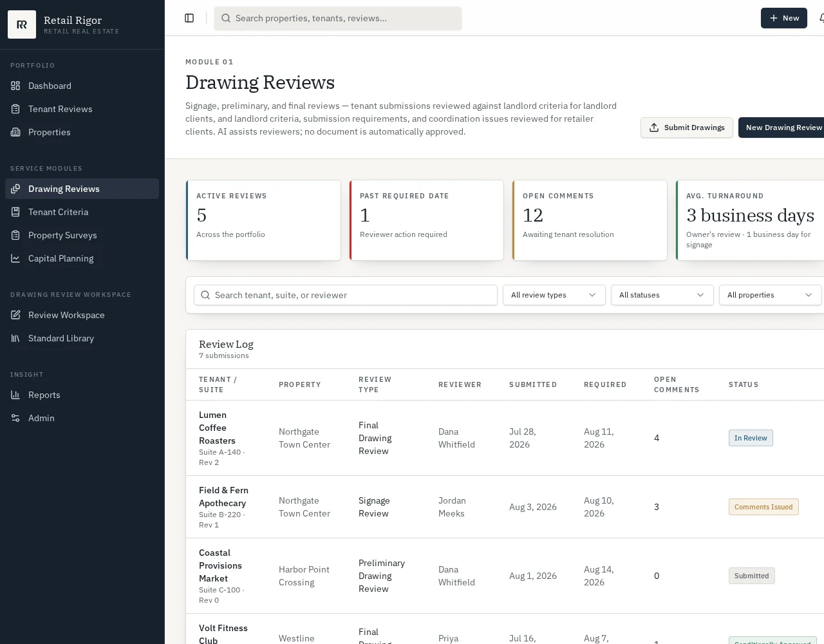Click the Drawing Reviews sidebar icon

tap(15, 189)
